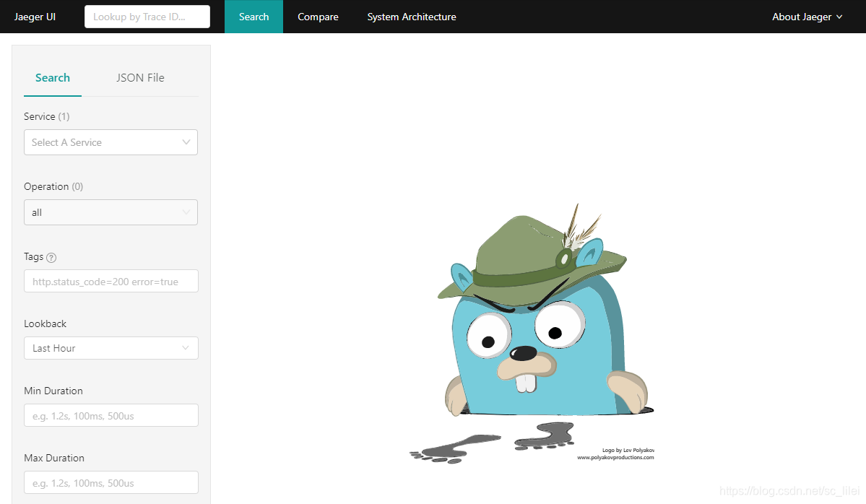Select the Search tab in the side panel
This screenshot has width=866, height=504.
click(53, 78)
